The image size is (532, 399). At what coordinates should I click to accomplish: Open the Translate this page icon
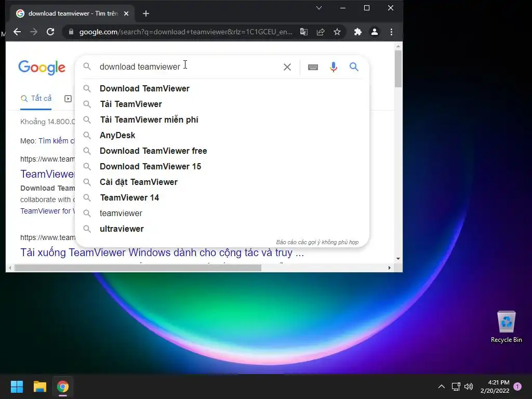click(x=303, y=32)
